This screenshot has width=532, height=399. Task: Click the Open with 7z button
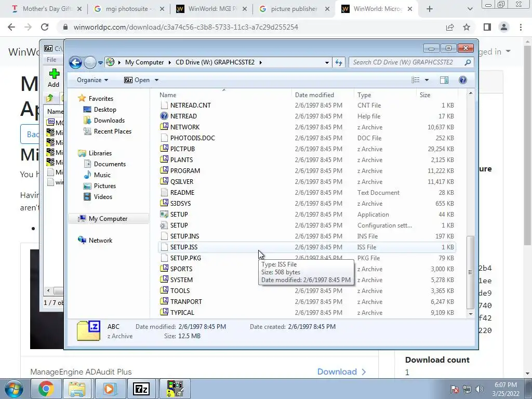click(x=137, y=80)
